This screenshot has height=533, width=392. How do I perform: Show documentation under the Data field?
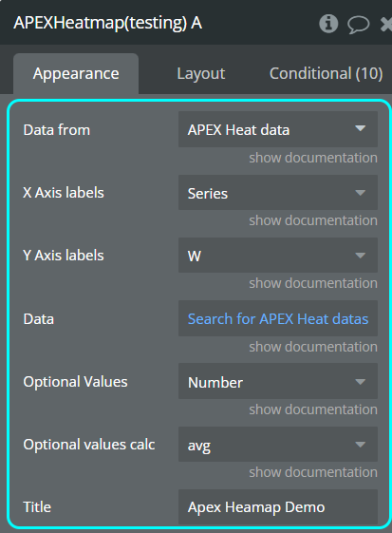(313, 347)
